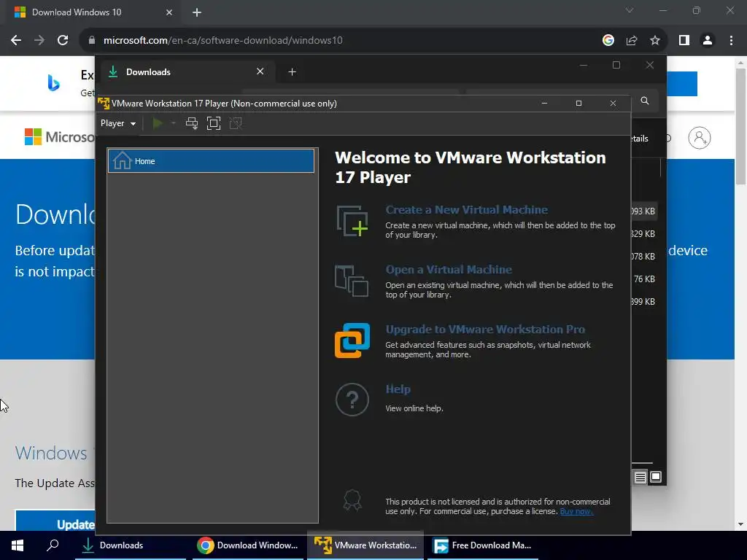Add new tab in Downloads window
This screenshot has height=560, width=747.
[x=292, y=72]
